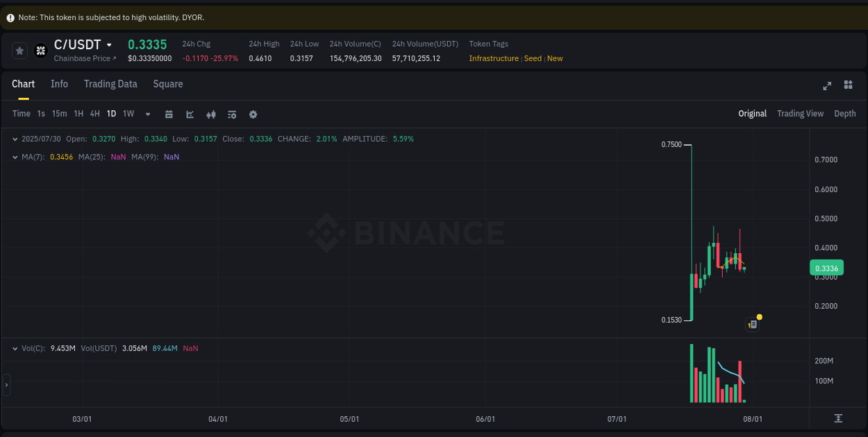Select the 1W timeframe
868x437 pixels.
point(128,114)
